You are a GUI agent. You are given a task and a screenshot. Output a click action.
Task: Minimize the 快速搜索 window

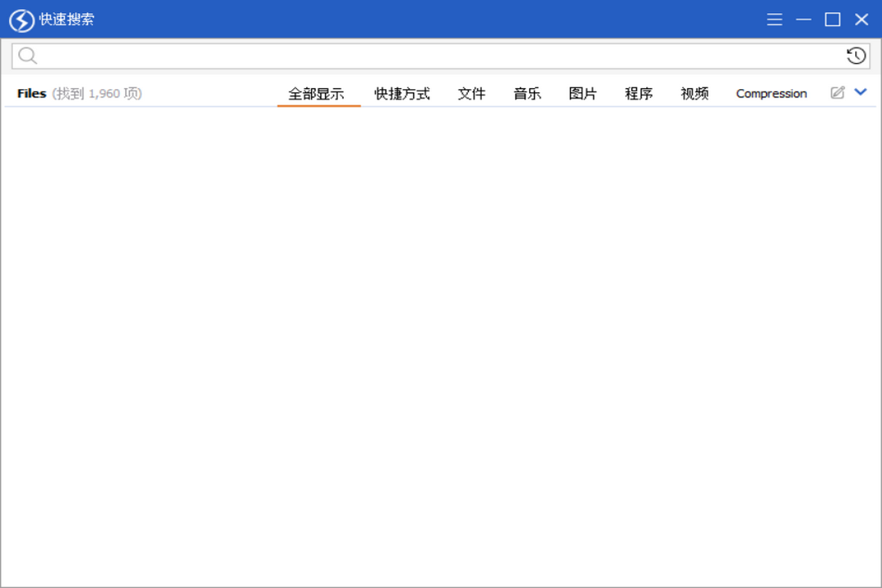[804, 19]
